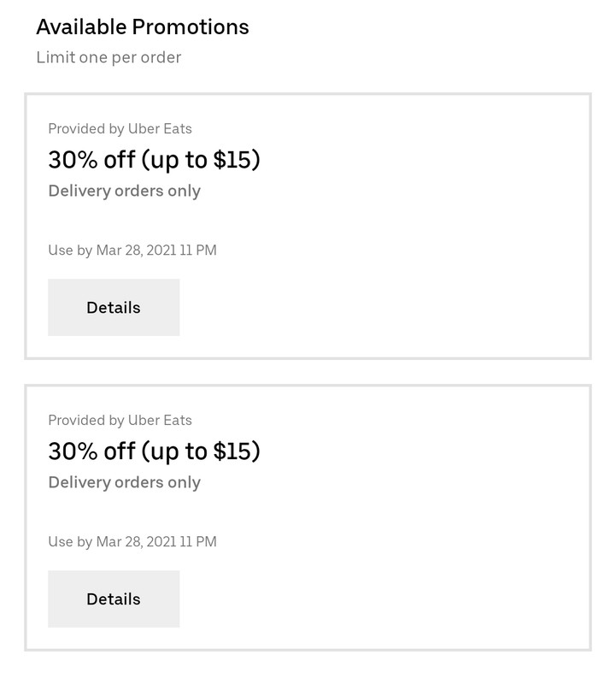Click the bottom card's Use by date
This screenshot has width=616, height=684.
click(x=132, y=542)
